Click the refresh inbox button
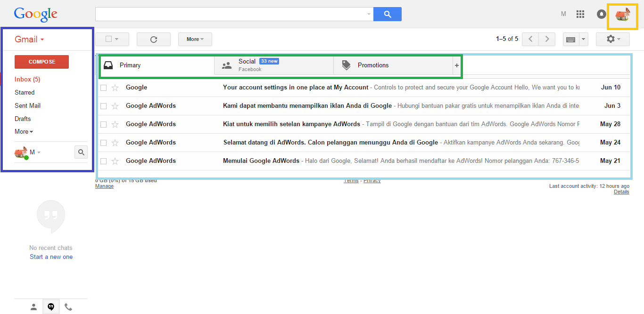This screenshot has height=314, width=644. (153, 40)
